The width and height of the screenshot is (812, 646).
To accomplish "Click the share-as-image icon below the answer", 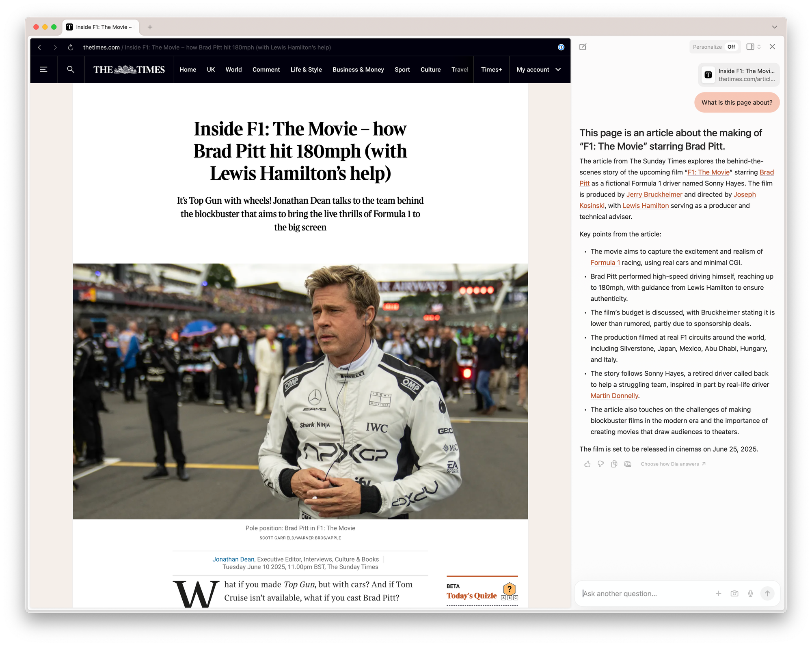I will (628, 464).
